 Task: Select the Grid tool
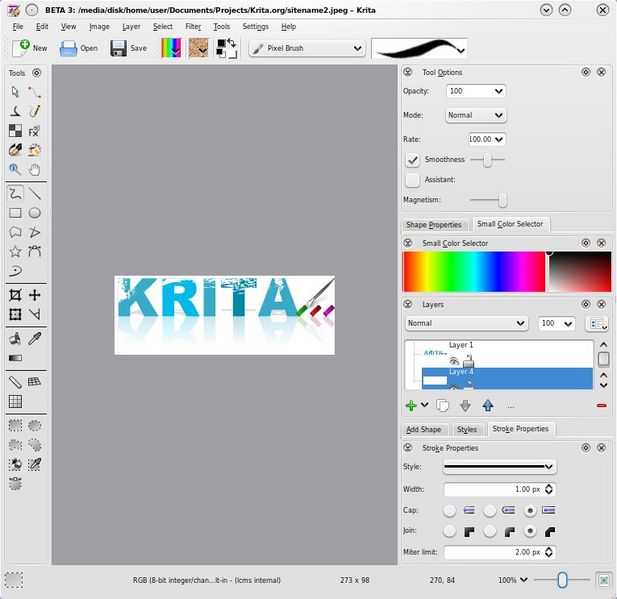[15, 401]
